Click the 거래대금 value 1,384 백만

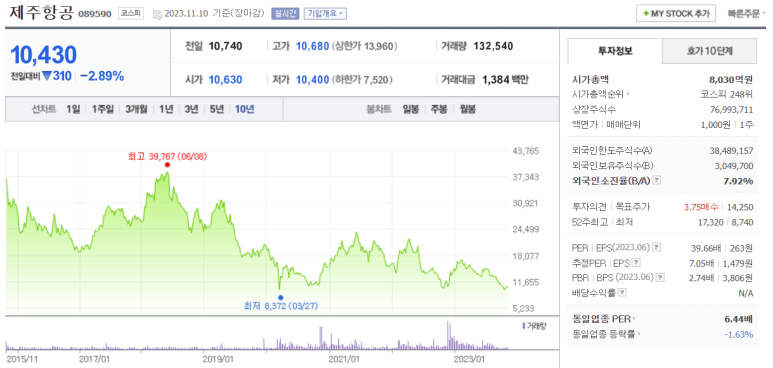[505, 79]
